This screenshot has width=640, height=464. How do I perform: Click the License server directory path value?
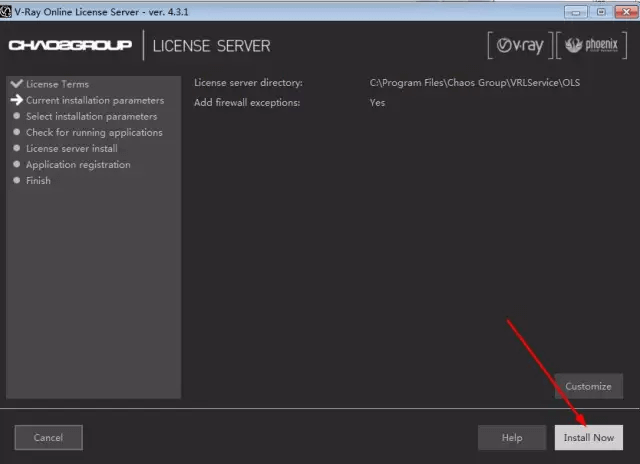coord(475,83)
